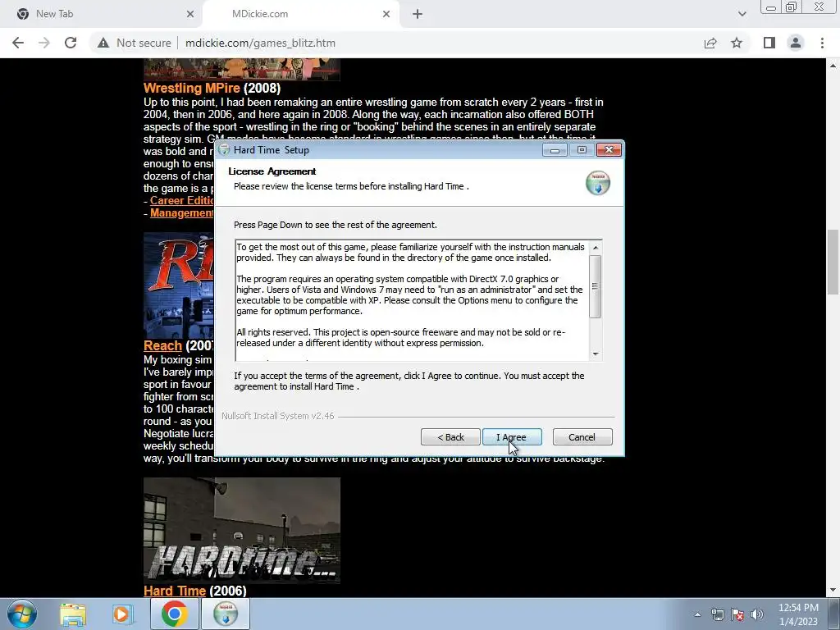Click the Reach game thumbnail
The height and width of the screenshot is (630, 840).
pyautogui.click(x=178, y=285)
